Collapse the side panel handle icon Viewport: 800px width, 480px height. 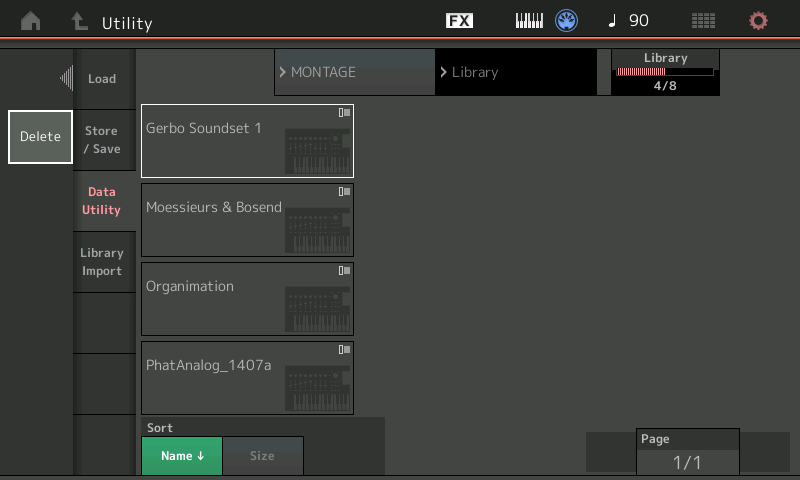pyautogui.click(x=66, y=78)
